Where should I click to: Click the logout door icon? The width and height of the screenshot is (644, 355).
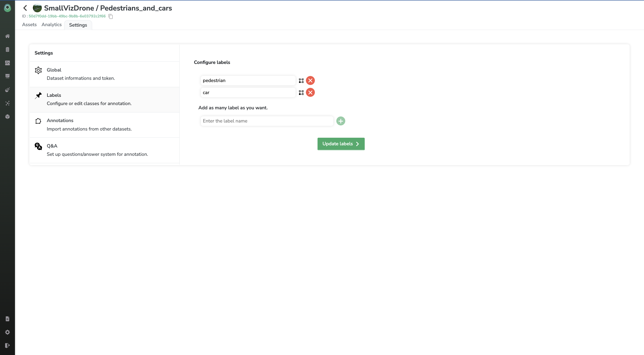[8, 345]
